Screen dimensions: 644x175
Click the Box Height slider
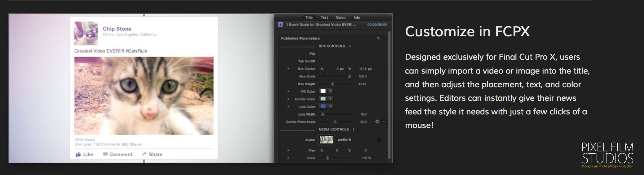(x=335, y=84)
